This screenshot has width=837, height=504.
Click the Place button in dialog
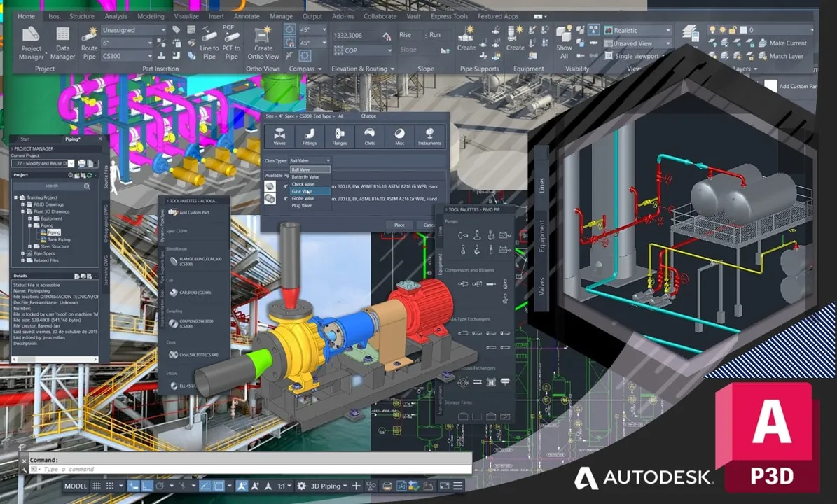tap(399, 225)
